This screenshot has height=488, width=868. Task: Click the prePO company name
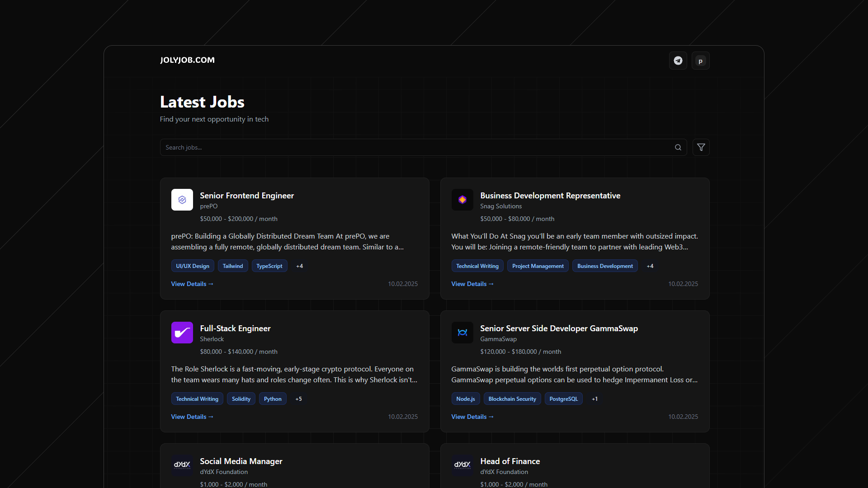[209, 206]
